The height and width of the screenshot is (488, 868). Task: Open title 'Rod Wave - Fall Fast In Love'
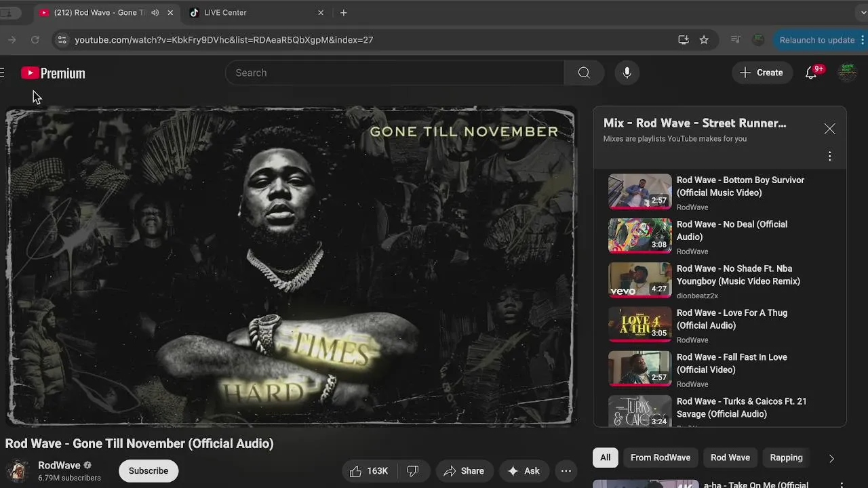(x=732, y=363)
